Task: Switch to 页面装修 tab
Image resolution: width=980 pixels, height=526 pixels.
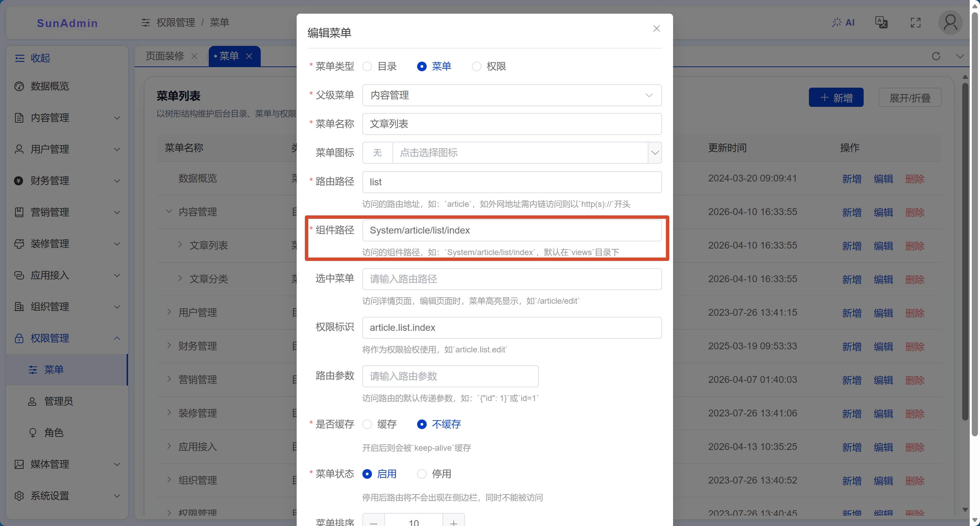Action: point(165,56)
